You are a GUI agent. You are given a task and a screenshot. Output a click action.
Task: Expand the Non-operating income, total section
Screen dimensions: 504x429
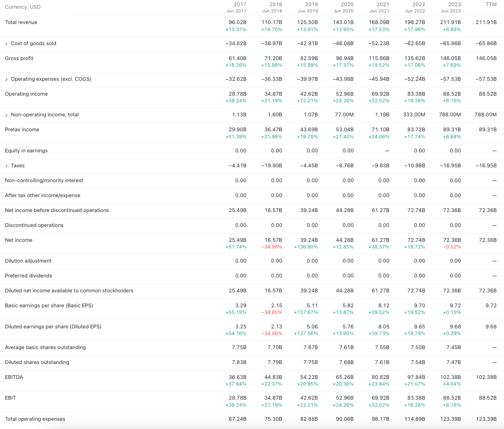click(7, 115)
